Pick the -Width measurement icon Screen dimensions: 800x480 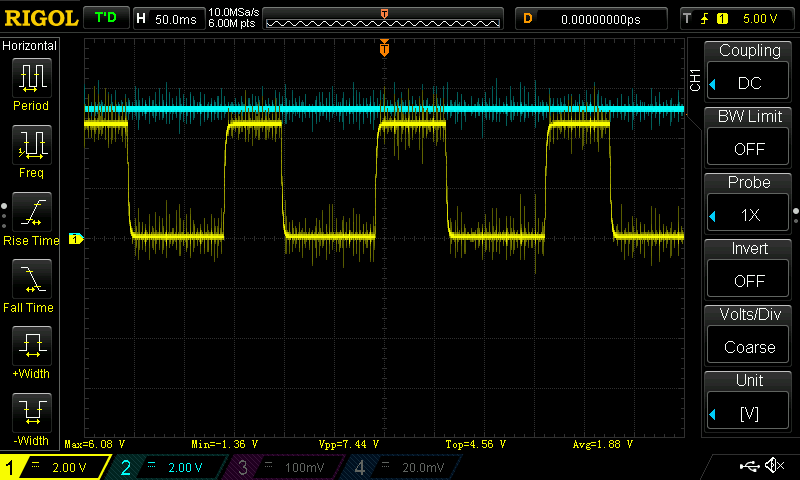tap(31, 414)
